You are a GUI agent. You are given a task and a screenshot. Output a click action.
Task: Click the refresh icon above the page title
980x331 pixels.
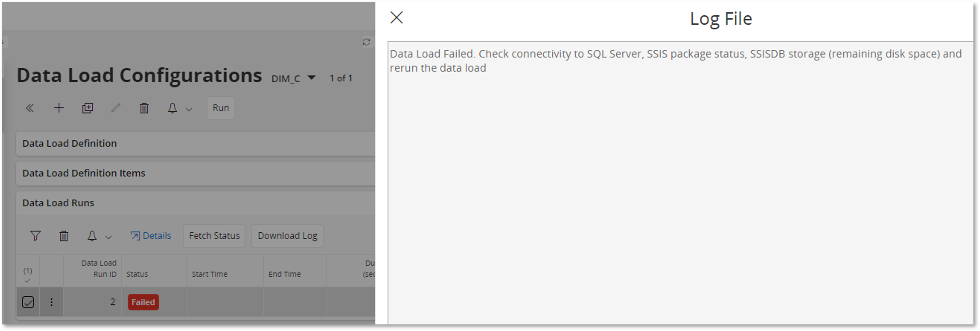(x=366, y=42)
